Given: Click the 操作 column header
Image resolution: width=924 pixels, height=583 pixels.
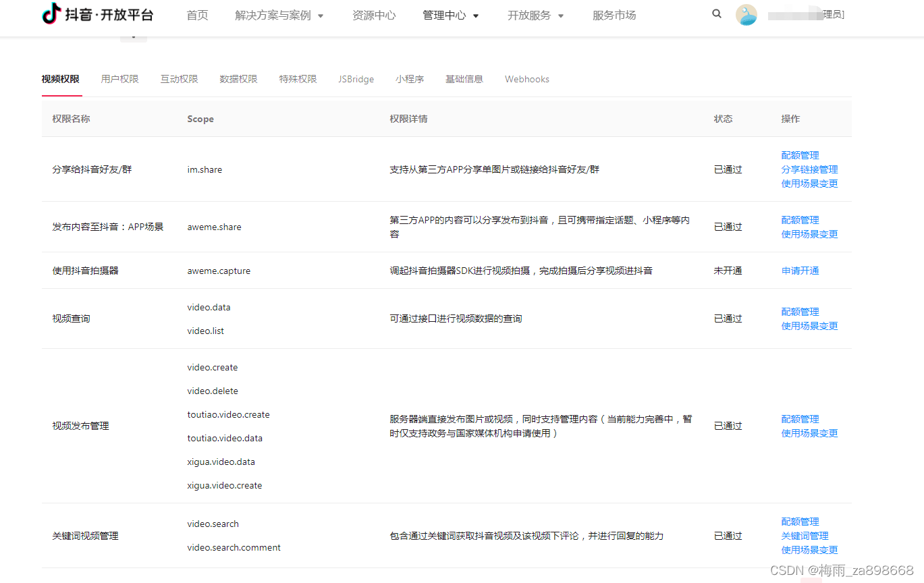Looking at the screenshot, I should tap(790, 119).
